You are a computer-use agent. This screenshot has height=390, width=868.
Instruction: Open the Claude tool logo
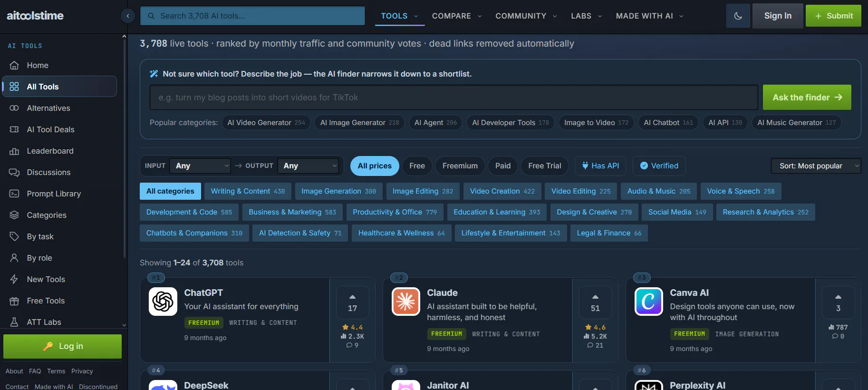pos(406,302)
